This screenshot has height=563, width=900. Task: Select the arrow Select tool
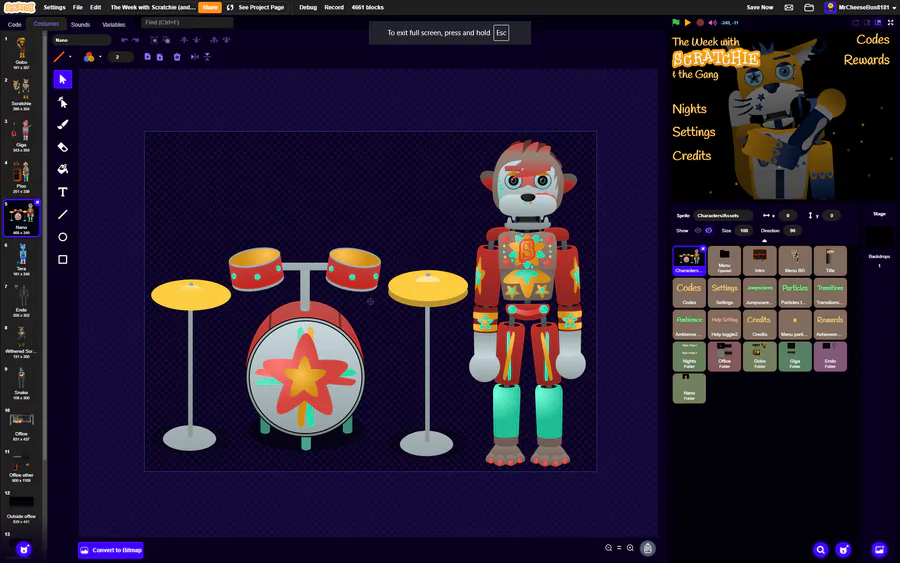[x=63, y=79]
